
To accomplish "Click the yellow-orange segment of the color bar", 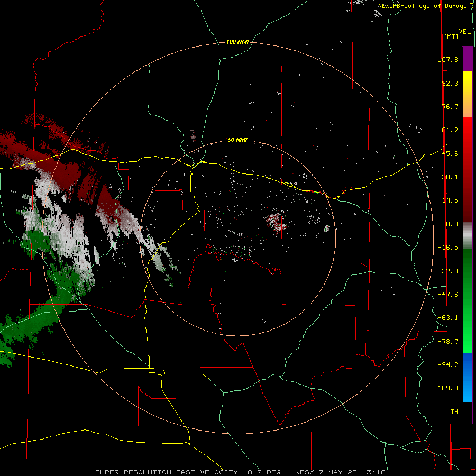I will pyautogui.click(x=467, y=94).
